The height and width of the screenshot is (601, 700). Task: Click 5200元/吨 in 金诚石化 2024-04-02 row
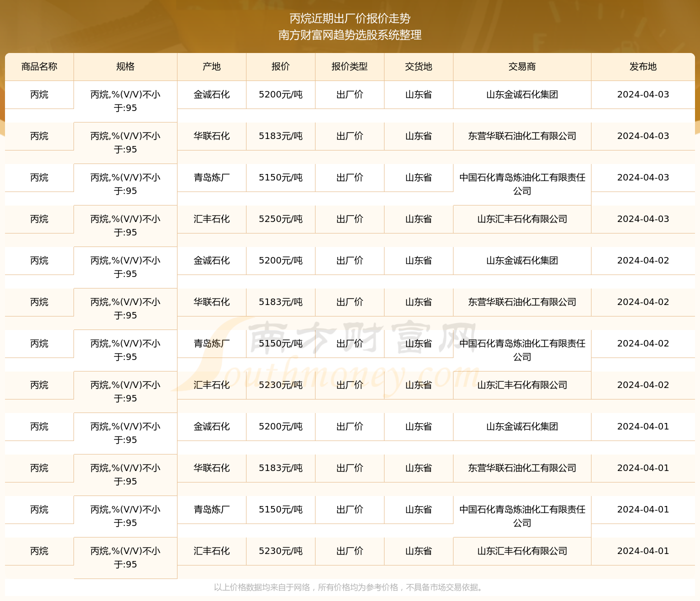click(x=280, y=260)
